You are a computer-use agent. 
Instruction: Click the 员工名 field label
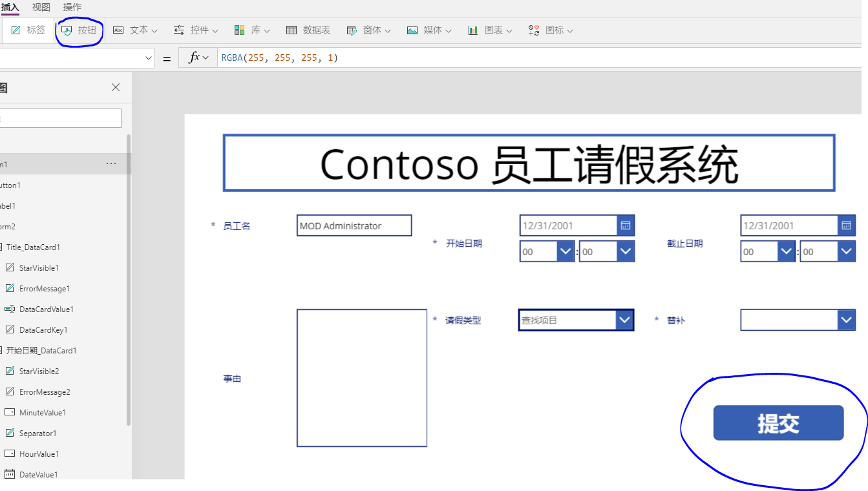237,225
